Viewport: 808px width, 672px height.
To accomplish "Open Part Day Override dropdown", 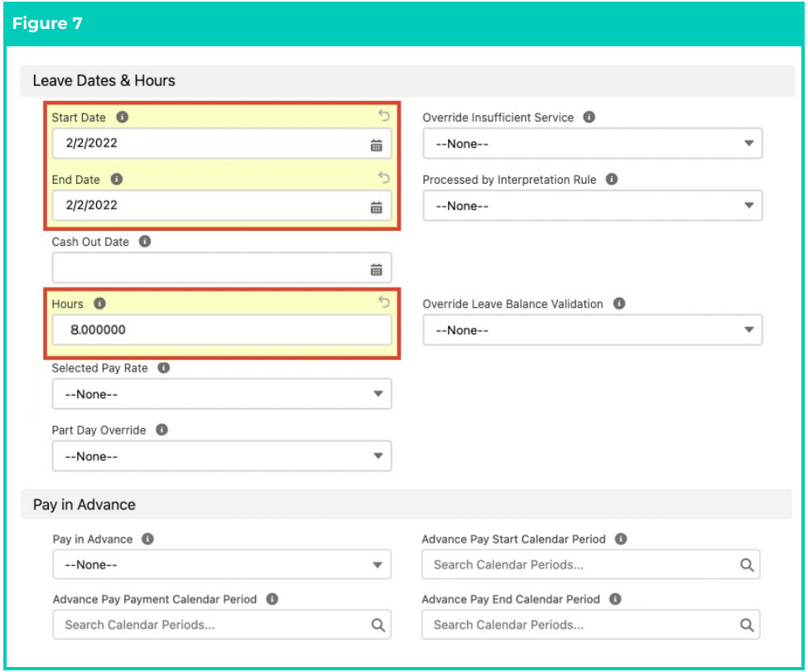I will 222,456.
